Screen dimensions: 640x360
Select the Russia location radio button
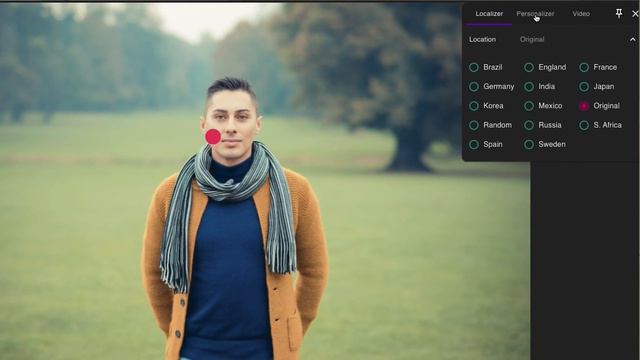pyautogui.click(x=529, y=125)
